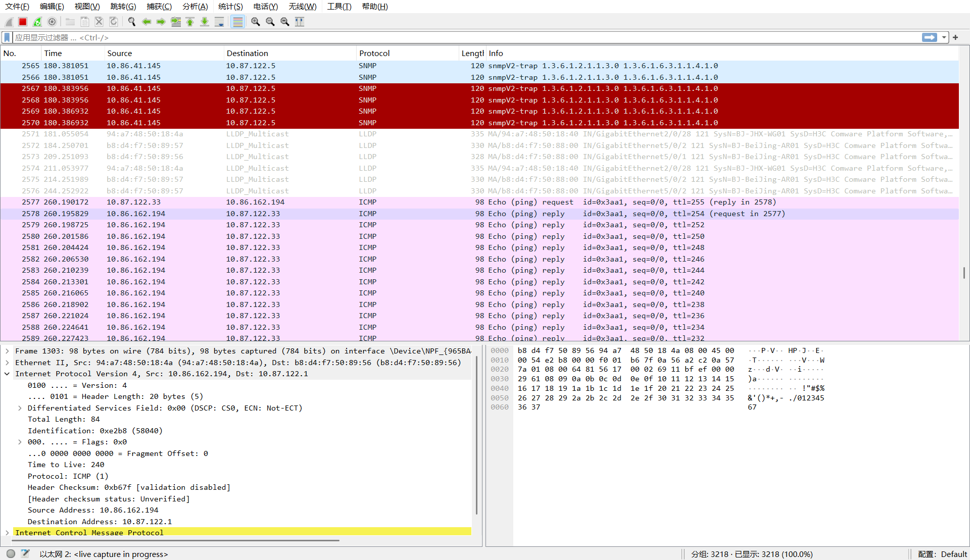Click the display filter input field
Viewport: 970px width, 560px height.
[455, 37]
